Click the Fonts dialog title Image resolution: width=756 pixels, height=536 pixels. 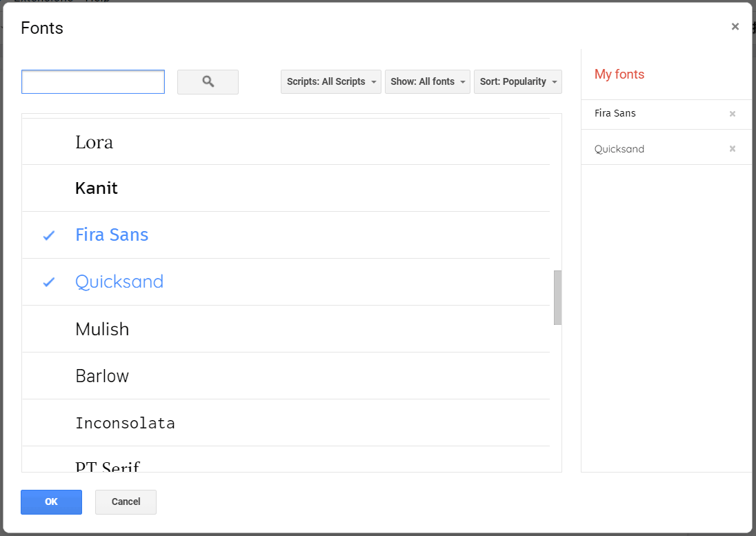click(x=42, y=28)
